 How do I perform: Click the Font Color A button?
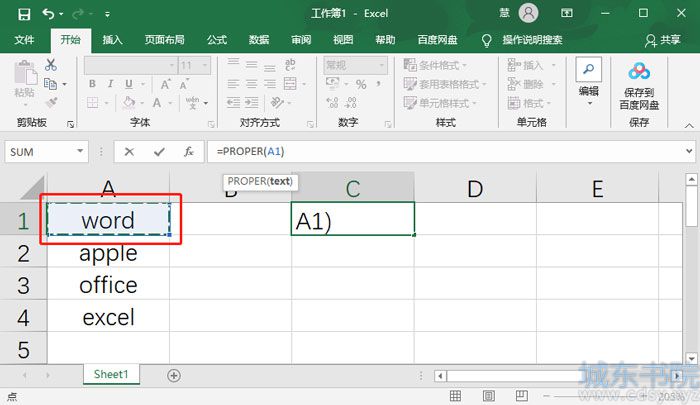157,103
